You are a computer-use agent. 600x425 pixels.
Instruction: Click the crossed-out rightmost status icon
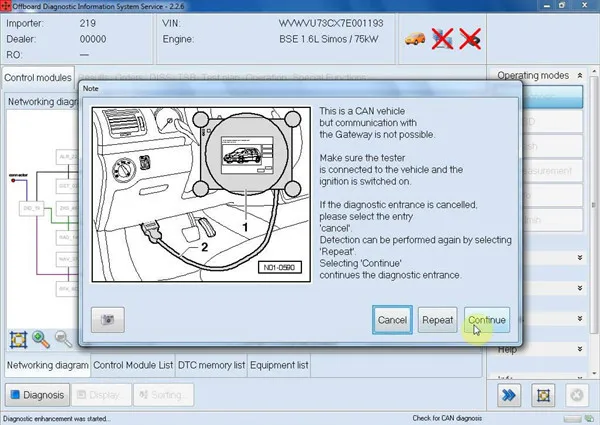click(x=470, y=39)
